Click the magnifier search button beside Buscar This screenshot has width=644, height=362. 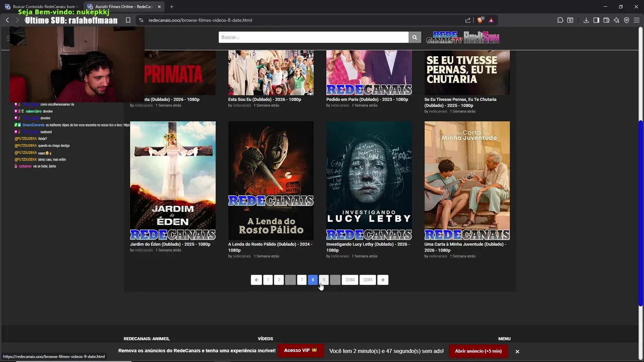tap(415, 37)
